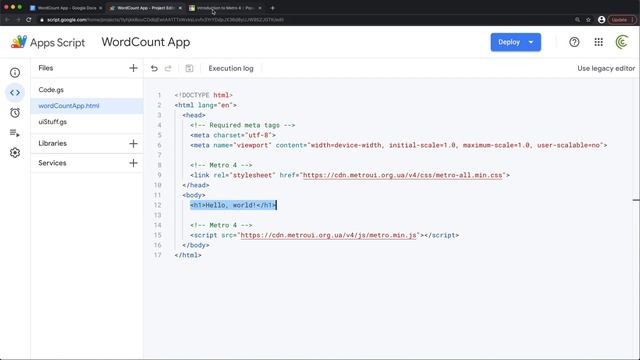Open the account avatar menu
Screen dimensions: 640x360
point(622,42)
